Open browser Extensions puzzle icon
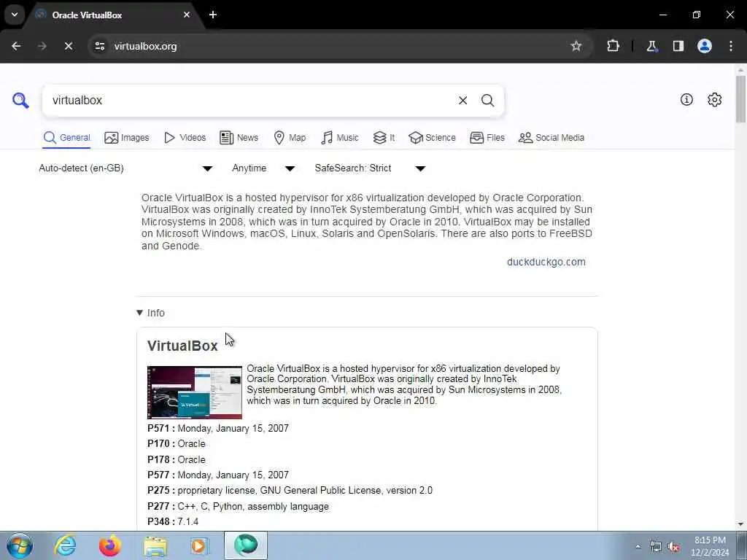The height and width of the screenshot is (560, 747). (x=613, y=46)
